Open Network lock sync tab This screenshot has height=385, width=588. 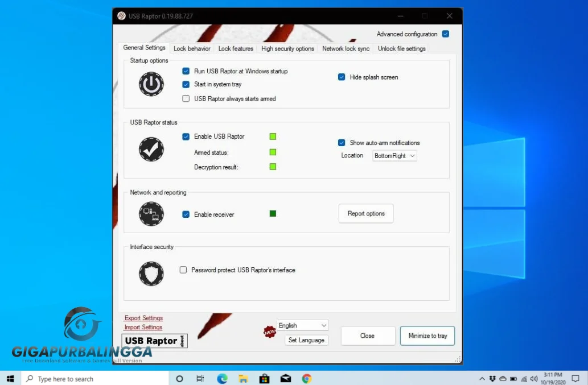click(x=346, y=49)
